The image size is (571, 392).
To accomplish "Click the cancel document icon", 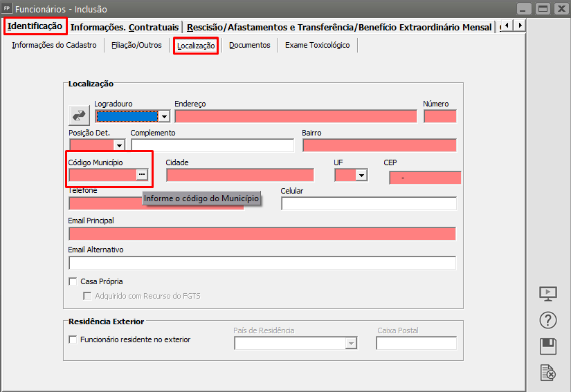I will coord(548,373).
